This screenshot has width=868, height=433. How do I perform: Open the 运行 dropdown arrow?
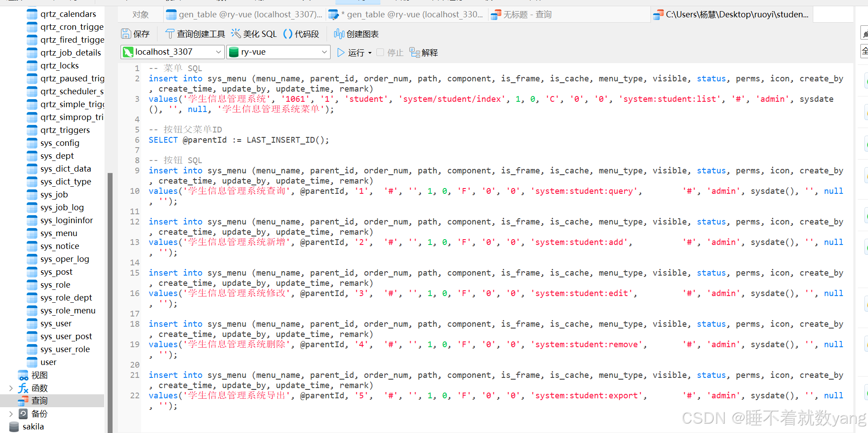(x=370, y=52)
